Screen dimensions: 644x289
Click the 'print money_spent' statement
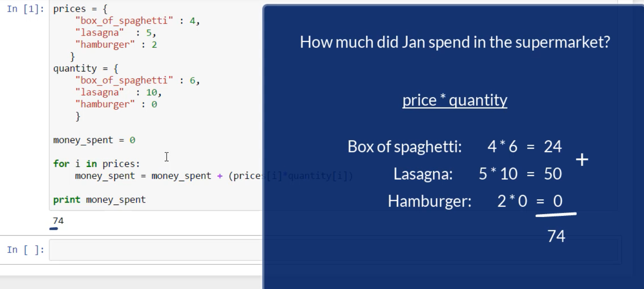point(99,200)
